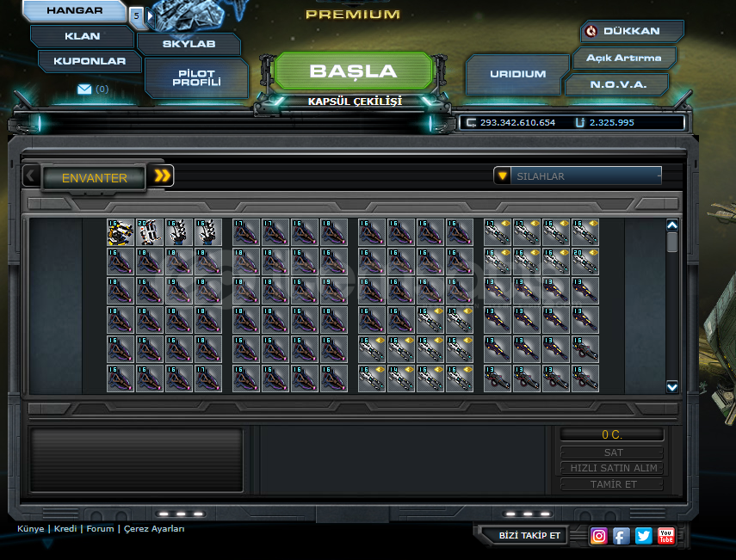This screenshot has width=736, height=560.
Task: Open PİLOT PROFİLİ page
Action: point(196,78)
